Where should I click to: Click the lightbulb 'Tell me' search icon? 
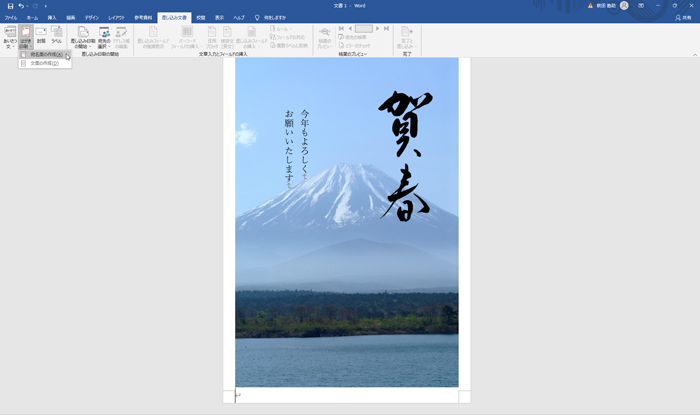click(x=257, y=18)
